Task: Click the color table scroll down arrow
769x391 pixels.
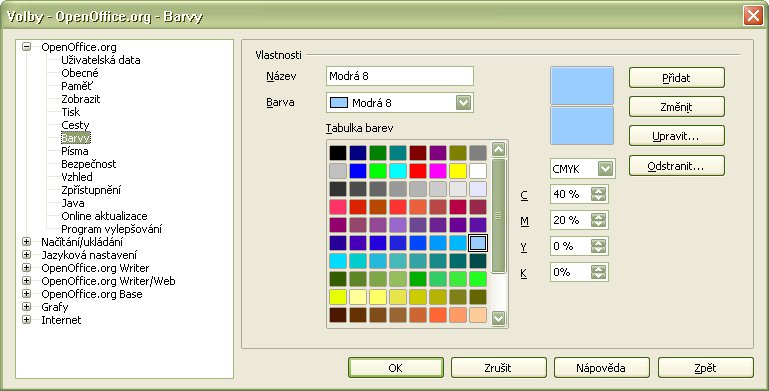Action: [498, 318]
